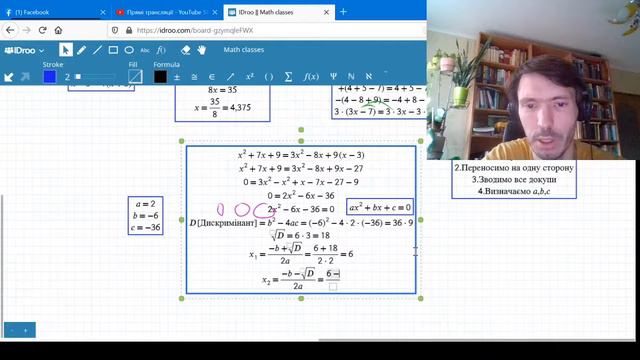Click the ax² + bx + c = 0 formula box
The image size is (640, 360).
pos(380,207)
